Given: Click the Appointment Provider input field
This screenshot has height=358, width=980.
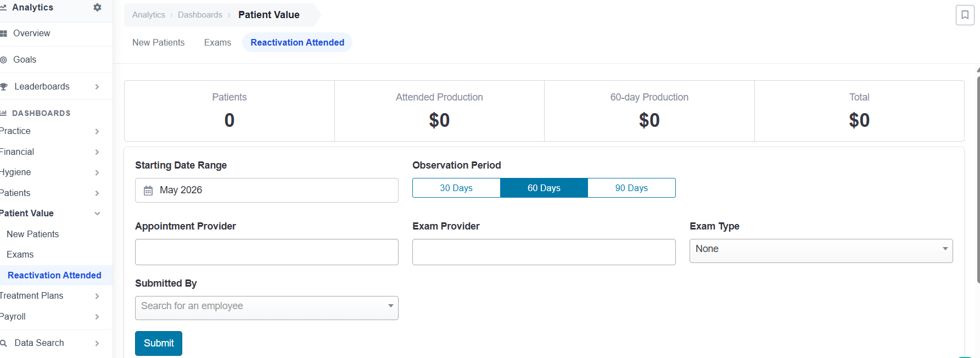Looking at the screenshot, I should pyautogui.click(x=267, y=252).
